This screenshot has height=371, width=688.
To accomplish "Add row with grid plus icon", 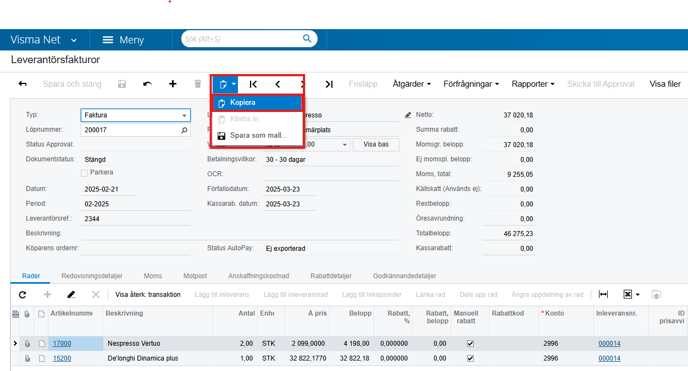I will pos(47,295).
